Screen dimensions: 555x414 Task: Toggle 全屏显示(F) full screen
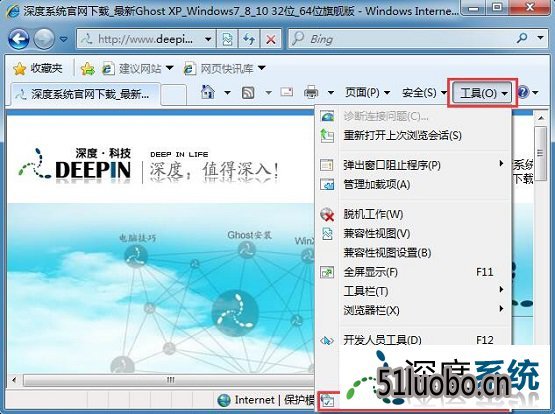413,272
